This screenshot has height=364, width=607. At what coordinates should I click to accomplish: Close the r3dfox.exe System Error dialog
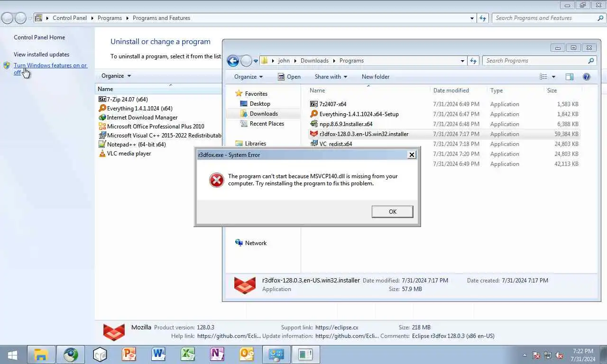point(412,155)
